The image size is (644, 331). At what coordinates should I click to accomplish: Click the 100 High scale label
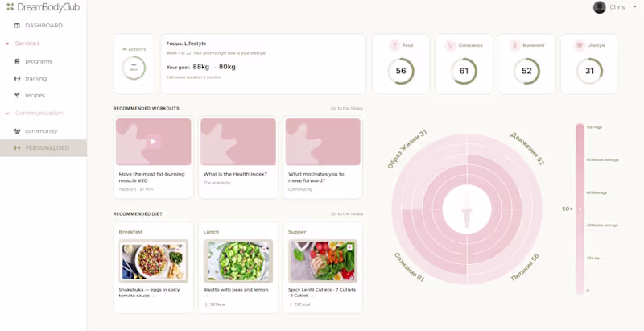coord(594,128)
